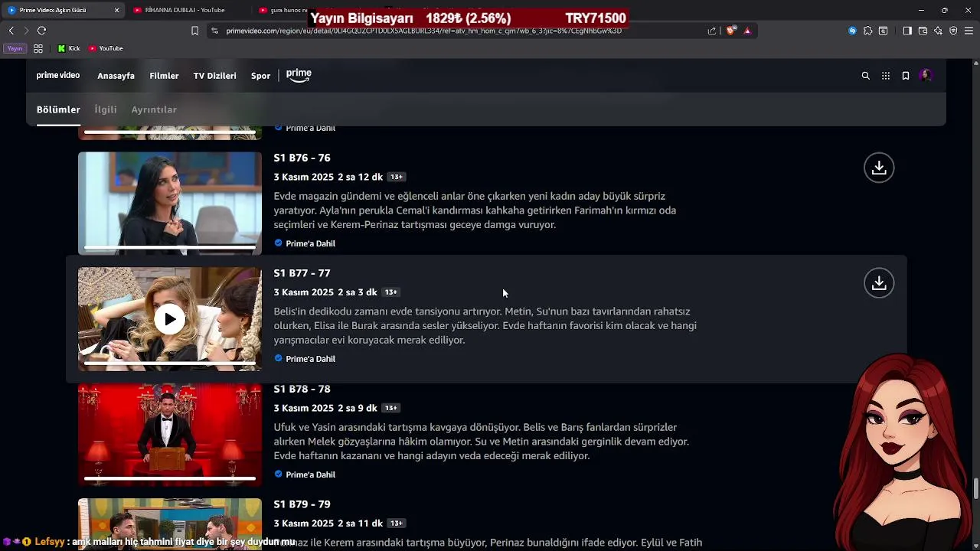Play episode 77 from its thumbnail
Image resolution: width=980 pixels, height=551 pixels.
(x=169, y=319)
